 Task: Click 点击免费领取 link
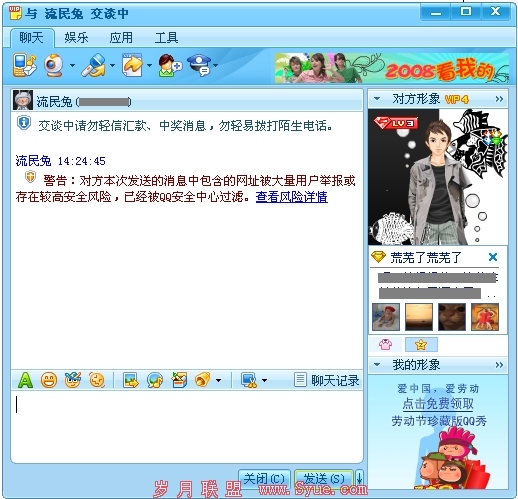(438, 404)
